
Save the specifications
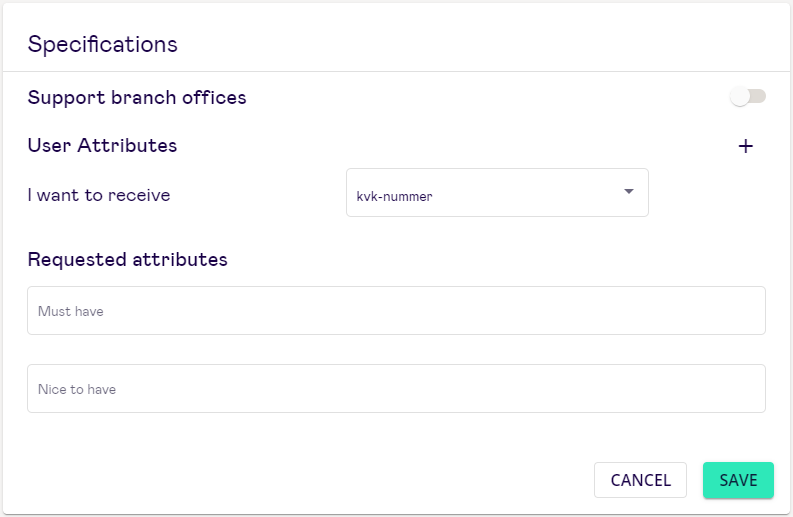(738, 480)
